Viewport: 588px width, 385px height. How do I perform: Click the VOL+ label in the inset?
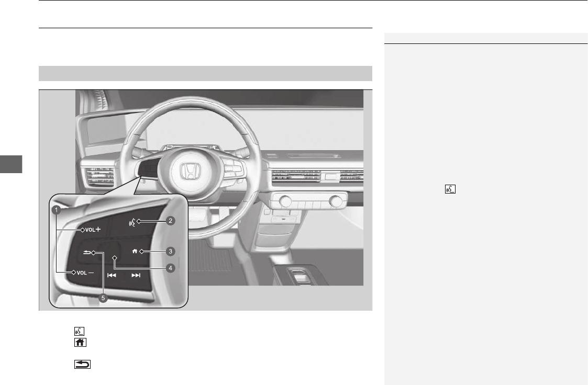click(x=93, y=230)
